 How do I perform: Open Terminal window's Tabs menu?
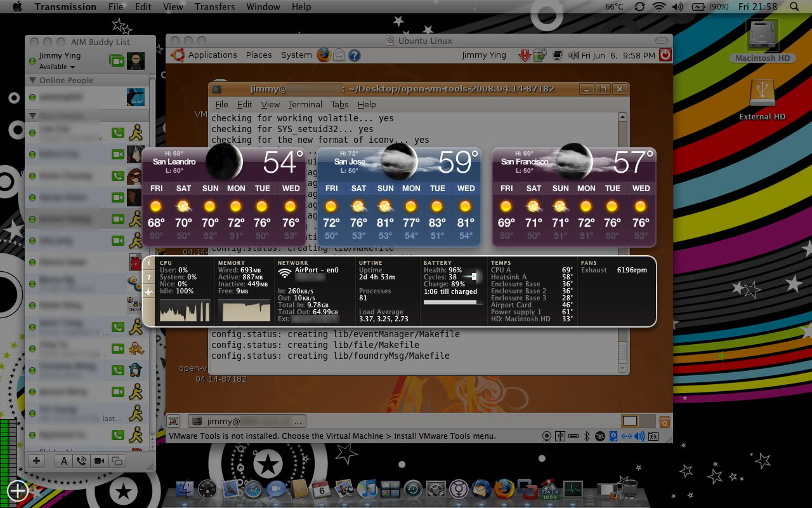click(x=339, y=104)
